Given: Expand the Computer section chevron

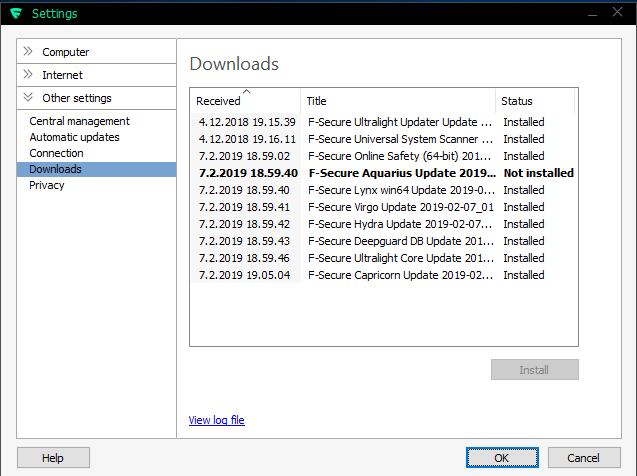Looking at the screenshot, I should (x=28, y=51).
